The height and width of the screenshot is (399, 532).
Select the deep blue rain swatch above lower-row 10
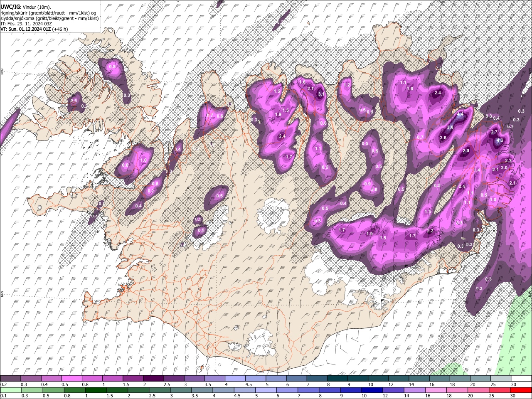372,390
